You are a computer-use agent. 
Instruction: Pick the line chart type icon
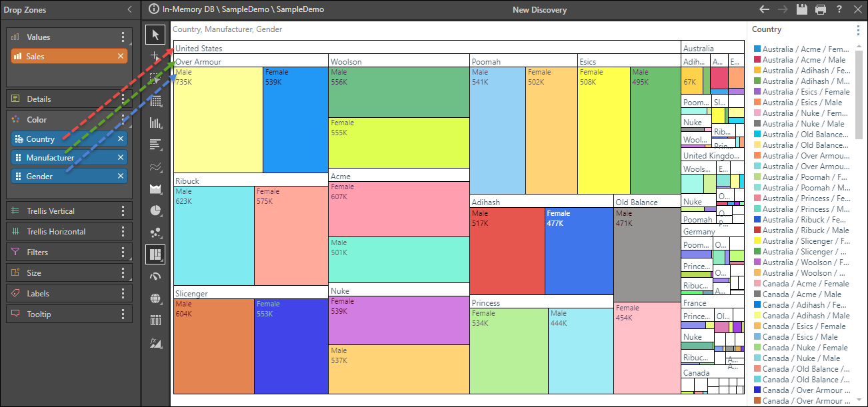(155, 165)
